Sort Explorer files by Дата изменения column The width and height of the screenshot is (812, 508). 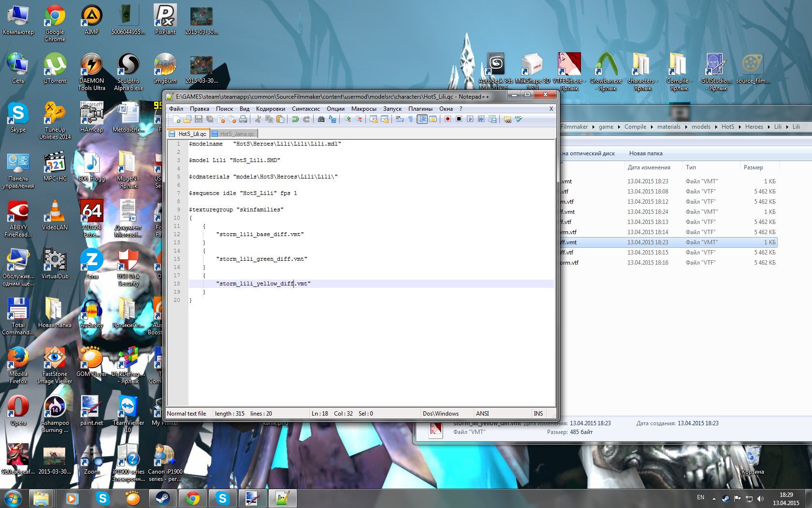pos(649,167)
